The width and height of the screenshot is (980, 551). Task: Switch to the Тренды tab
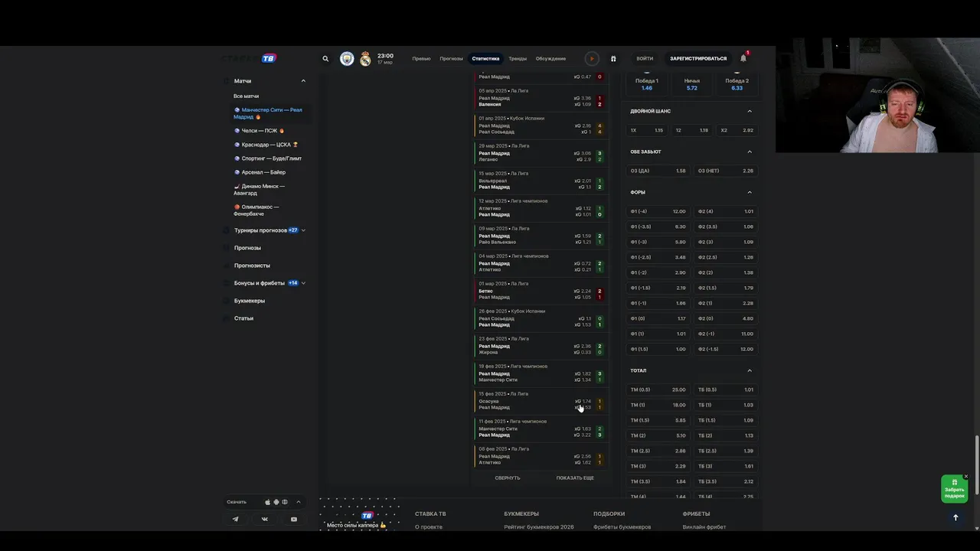[518, 59]
